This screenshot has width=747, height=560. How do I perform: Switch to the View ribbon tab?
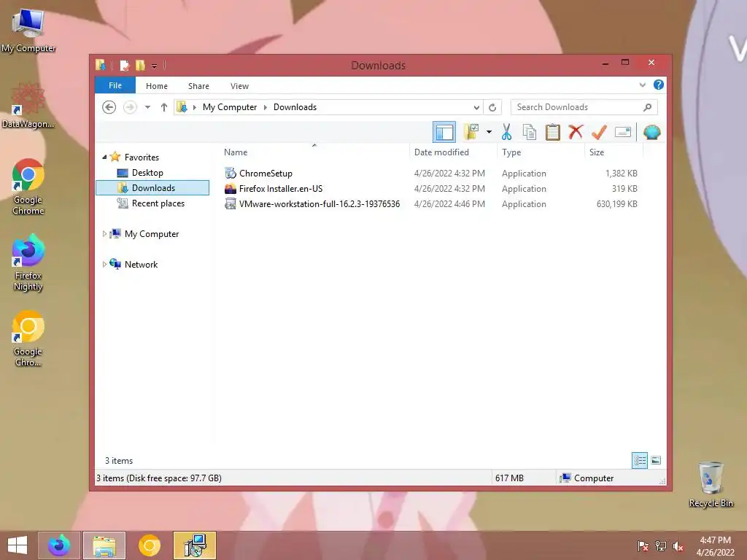pos(239,86)
